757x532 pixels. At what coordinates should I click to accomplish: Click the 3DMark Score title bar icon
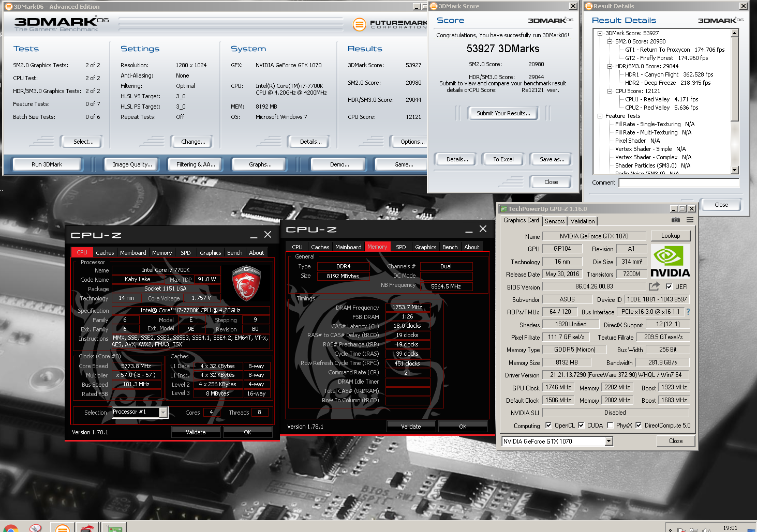click(x=434, y=6)
